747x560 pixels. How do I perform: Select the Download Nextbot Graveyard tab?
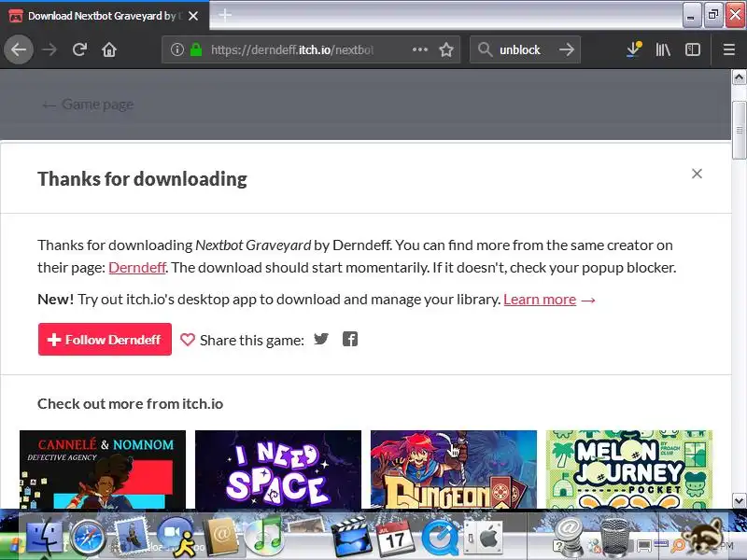pos(105,16)
